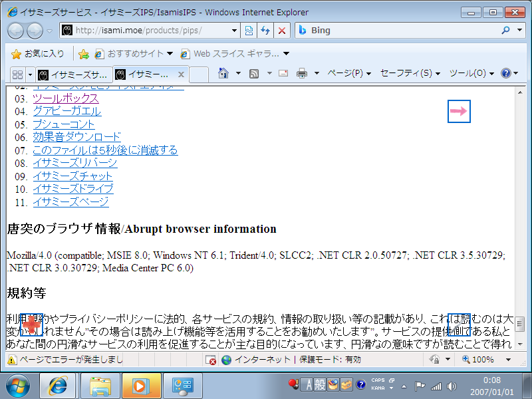Open the グアビーガエル link
The height and width of the screenshot is (399, 532).
pos(67,111)
